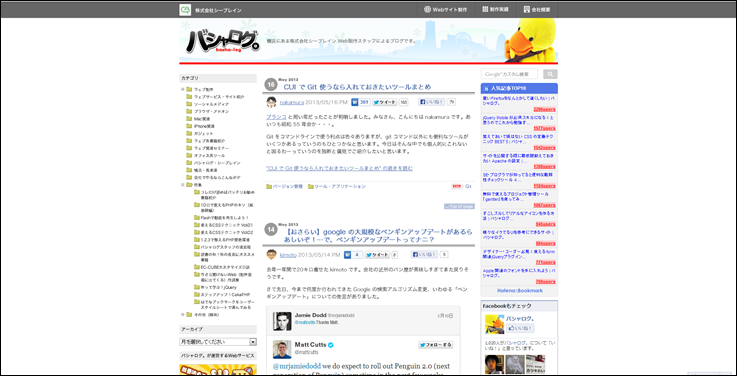Click the search magnifier button
Viewport: 737px width, 376px height.
point(550,74)
